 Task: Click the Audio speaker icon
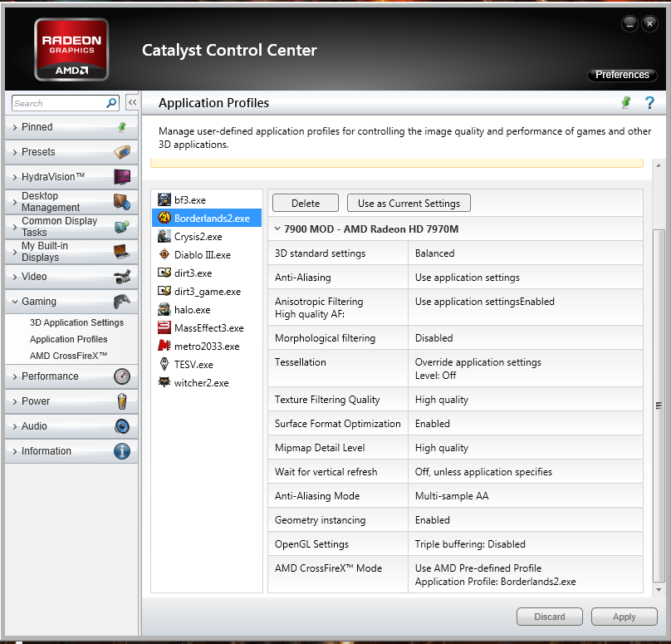[122, 426]
